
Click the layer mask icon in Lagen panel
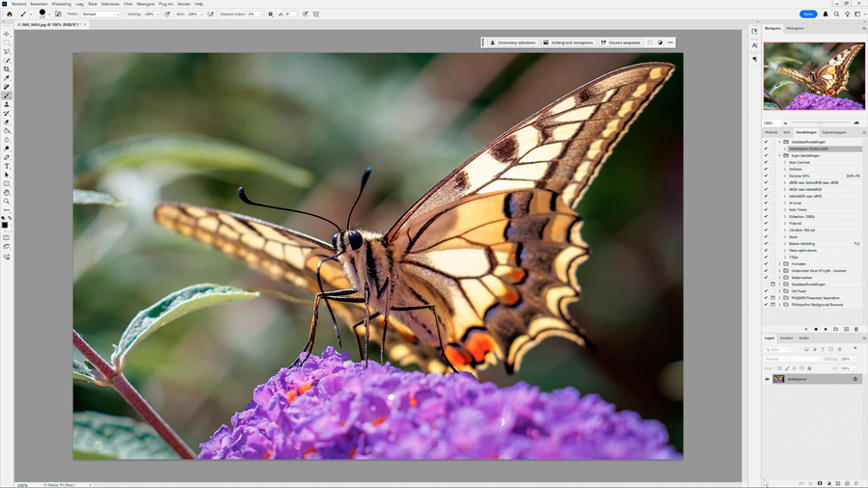[820, 483]
